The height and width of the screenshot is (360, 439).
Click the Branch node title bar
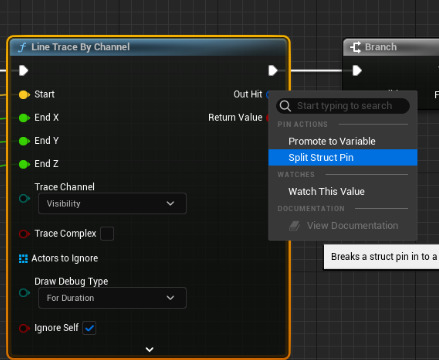tap(391, 47)
